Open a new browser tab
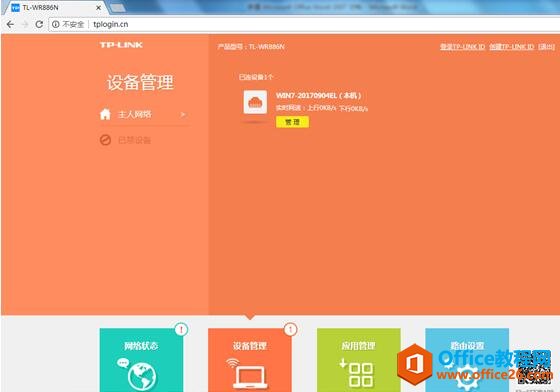Image resolution: width=560 pixels, height=392 pixels. click(x=118, y=7)
